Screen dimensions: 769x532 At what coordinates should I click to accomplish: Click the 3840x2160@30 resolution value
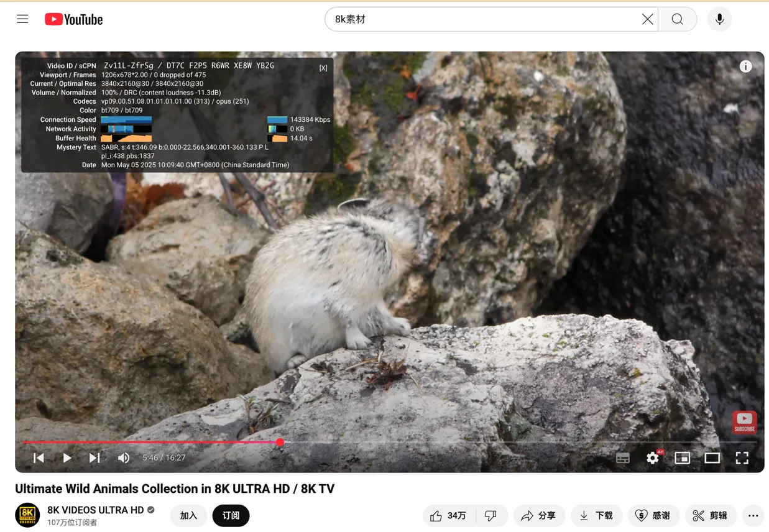(x=152, y=83)
